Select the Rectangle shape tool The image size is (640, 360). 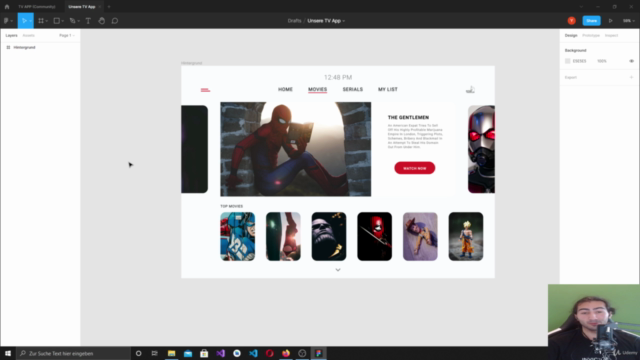[x=57, y=21]
